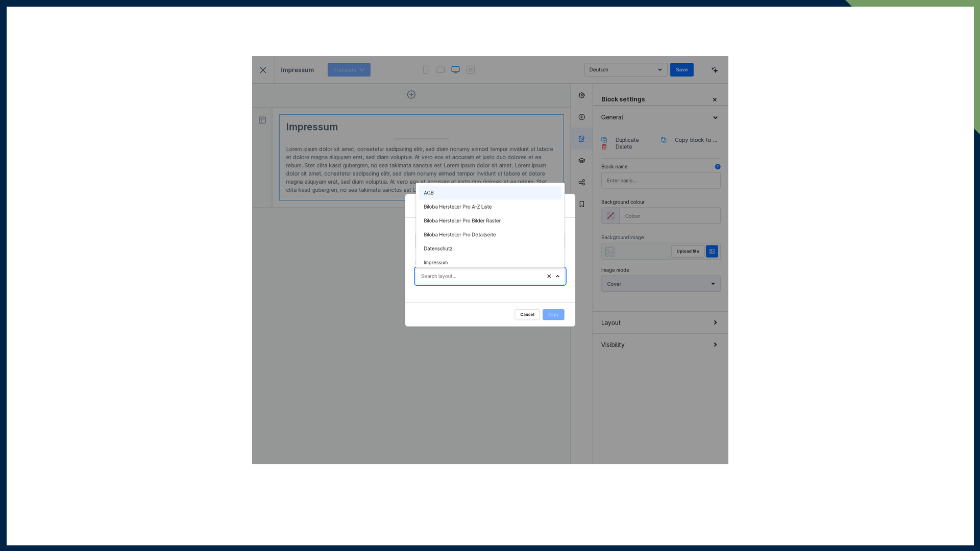Open layout settings gear icon
The width and height of the screenshot is (980, 551).
[x=582, y=95]
